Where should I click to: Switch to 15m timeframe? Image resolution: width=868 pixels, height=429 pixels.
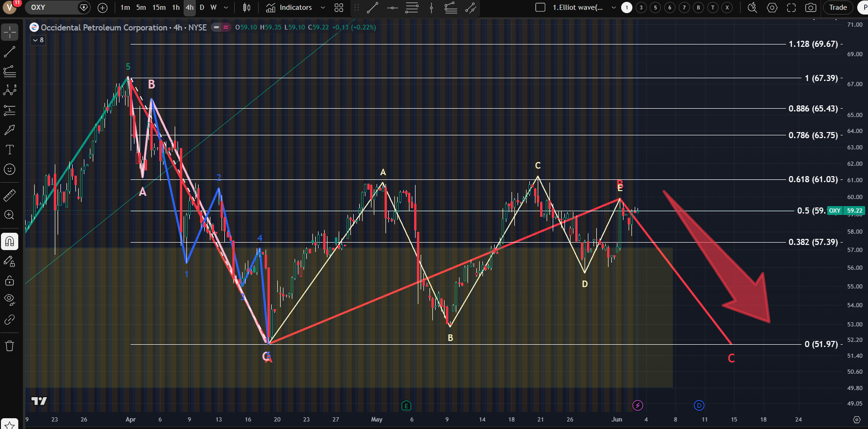pos(159,7)
